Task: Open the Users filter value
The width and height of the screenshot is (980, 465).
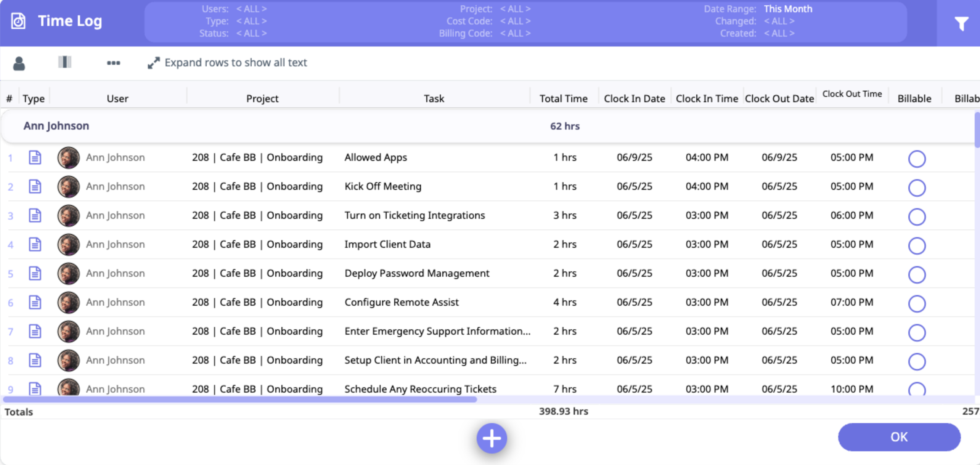Action: tap(251, 9)
